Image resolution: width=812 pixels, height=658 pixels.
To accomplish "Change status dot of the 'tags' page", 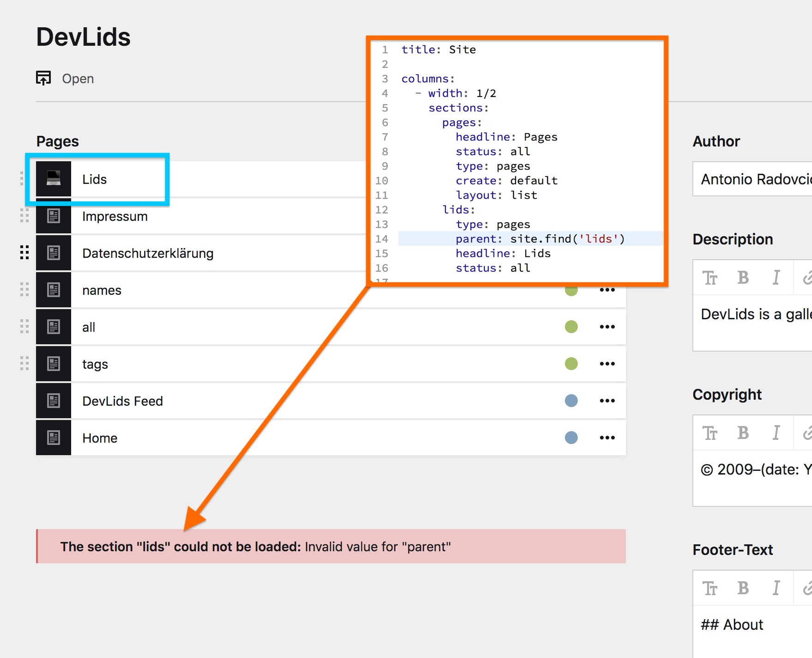I will pyautogui.click(x=571, y=364).
